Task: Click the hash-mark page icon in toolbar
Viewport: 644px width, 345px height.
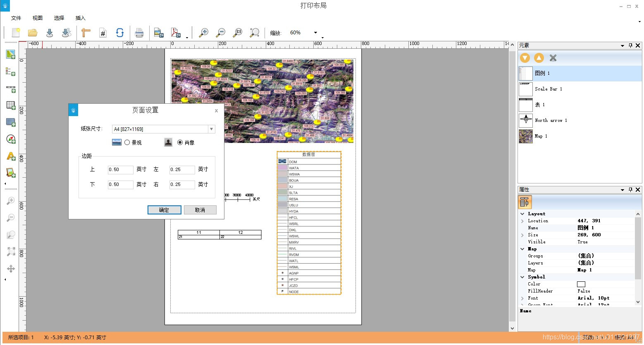Action: tap(103, 33)
